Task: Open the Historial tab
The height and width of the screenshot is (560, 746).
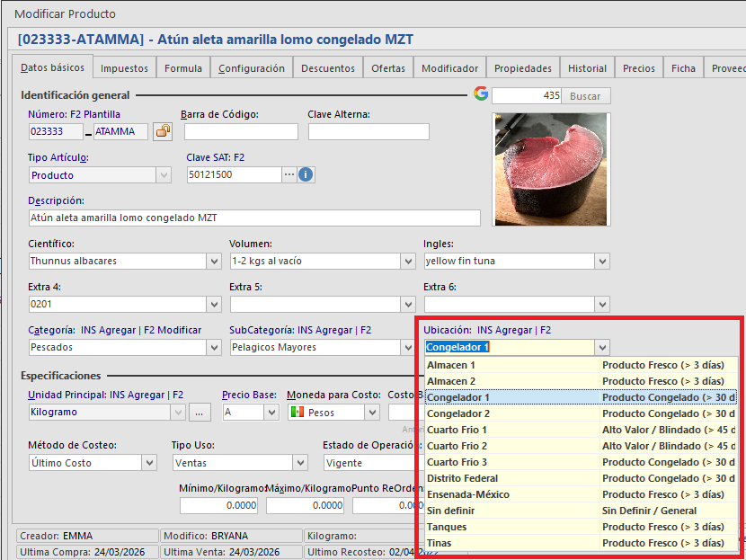Action: (x=587, y=68)
